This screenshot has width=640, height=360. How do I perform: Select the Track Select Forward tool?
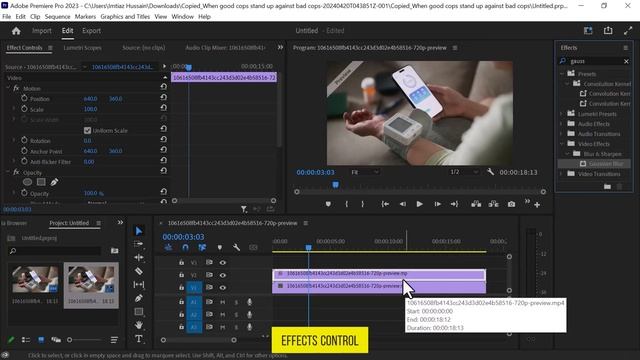pos(138,244)
